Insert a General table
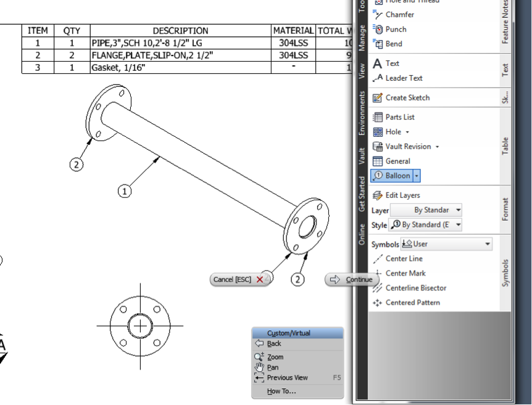532x405 pixels. tap(391, 161)
